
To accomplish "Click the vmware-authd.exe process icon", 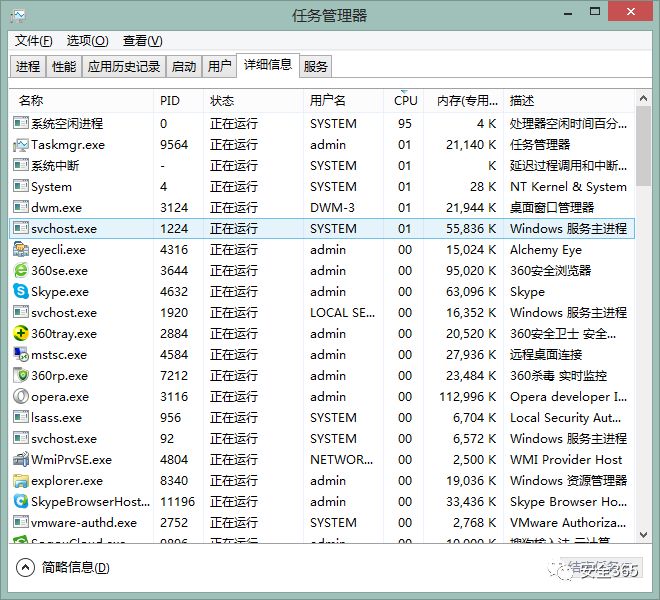I will (x=21, y=523).
